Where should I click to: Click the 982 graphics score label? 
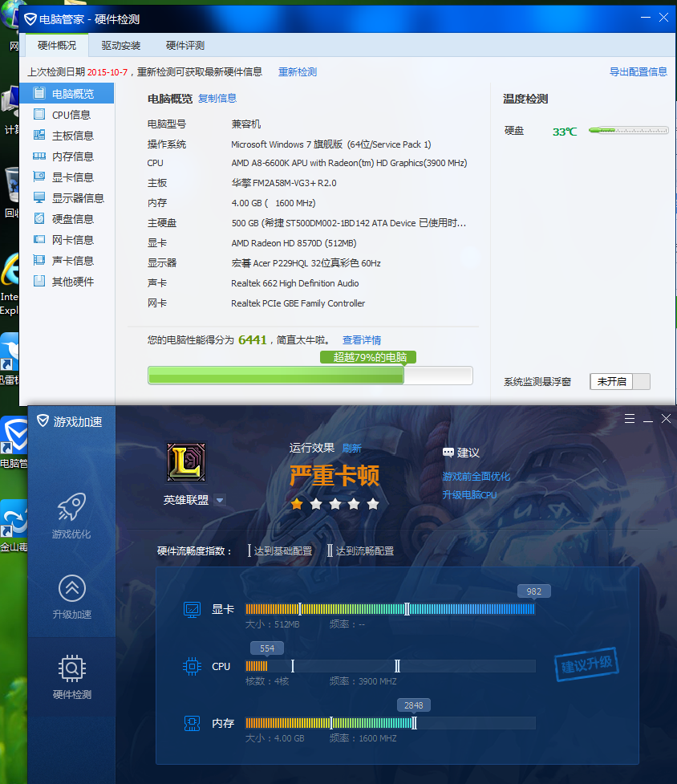pos(533,591)
